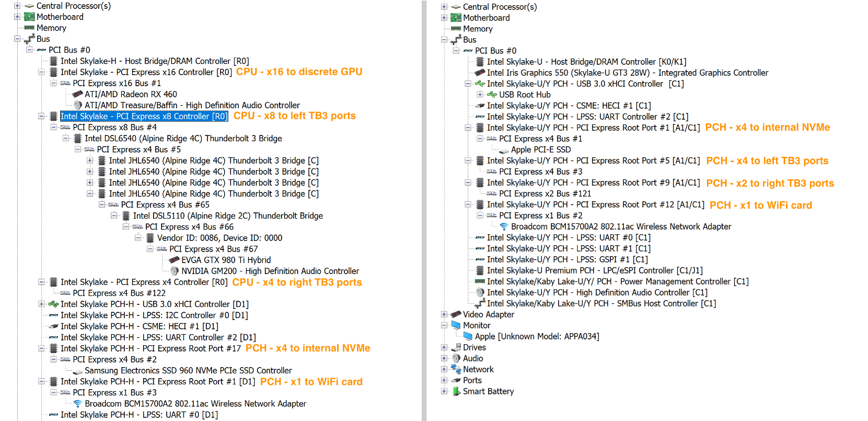
Task: Select Skylake PCH-H CSME: HECI #1 [D1] row
Action: tap(140, 326)
